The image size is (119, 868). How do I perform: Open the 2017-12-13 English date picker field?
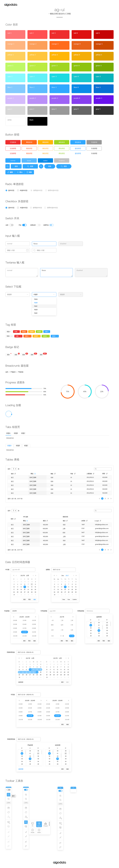[64, 569]
